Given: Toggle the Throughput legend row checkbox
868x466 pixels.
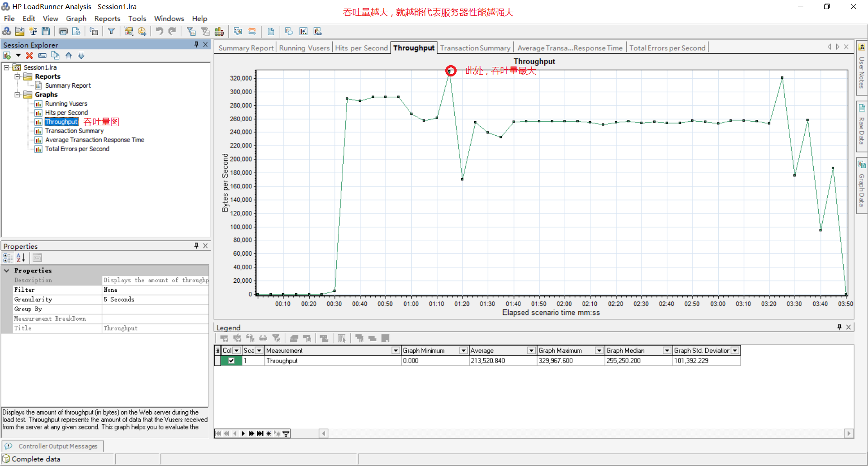Looking at the screenshot, I should 231,361.
